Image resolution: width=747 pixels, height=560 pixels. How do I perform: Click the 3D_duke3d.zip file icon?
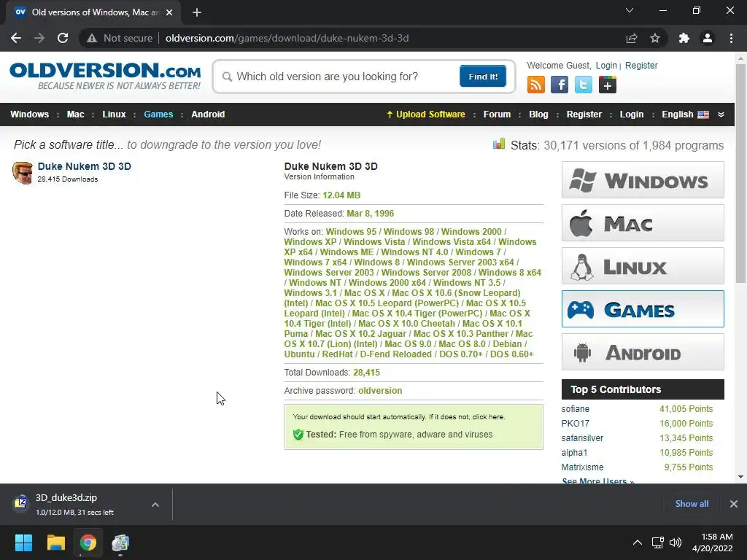[20, 503]
